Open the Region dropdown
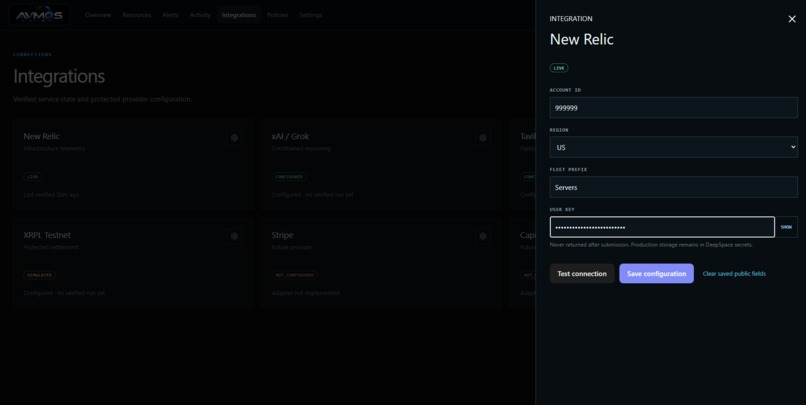The width and height of the screenshot is (806, 405). pos(673,148)
